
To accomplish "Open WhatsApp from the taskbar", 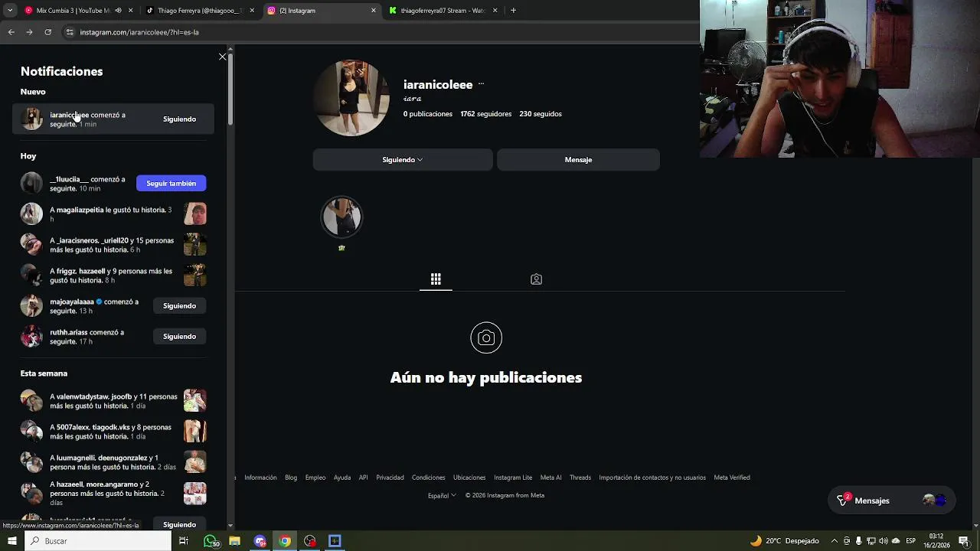I will pyautogui.click(x=211, y=541).
